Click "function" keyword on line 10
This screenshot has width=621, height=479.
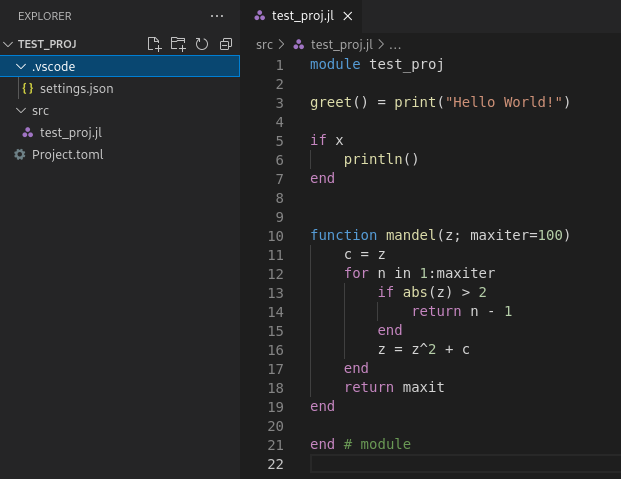[343, 235]
